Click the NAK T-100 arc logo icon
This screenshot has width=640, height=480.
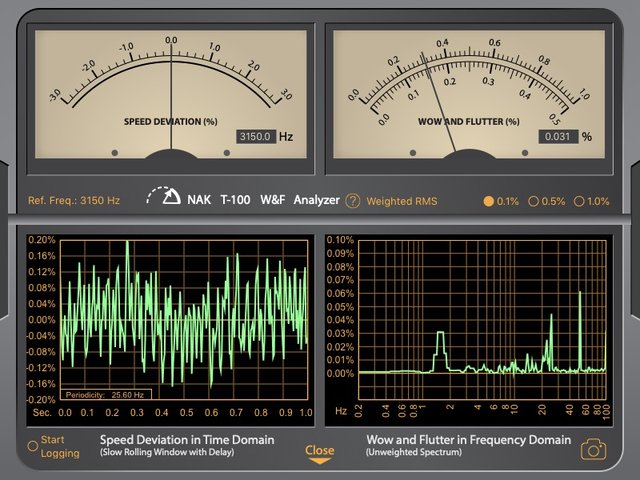pos(164,196)
